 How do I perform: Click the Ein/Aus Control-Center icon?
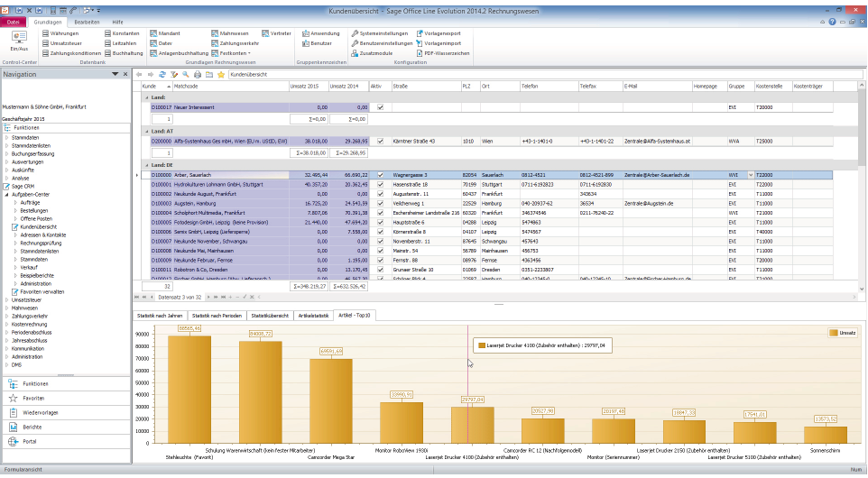(19, 41)
